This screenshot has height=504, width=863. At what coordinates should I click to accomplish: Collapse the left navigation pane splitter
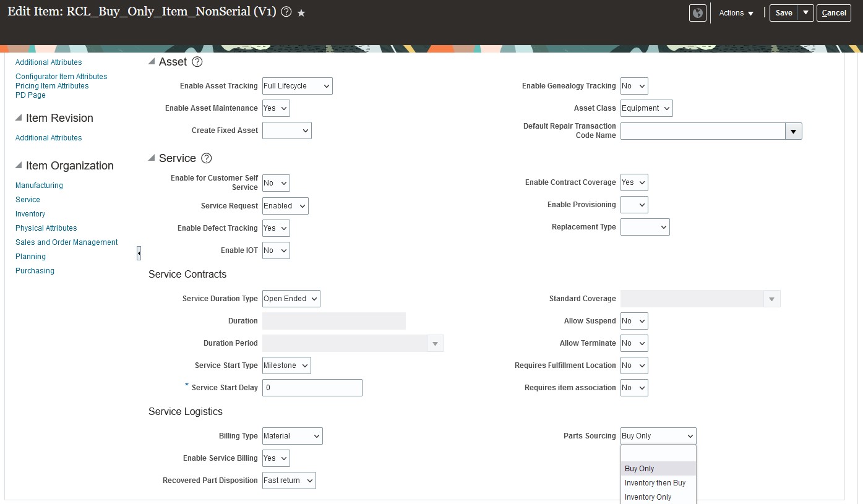139,253
